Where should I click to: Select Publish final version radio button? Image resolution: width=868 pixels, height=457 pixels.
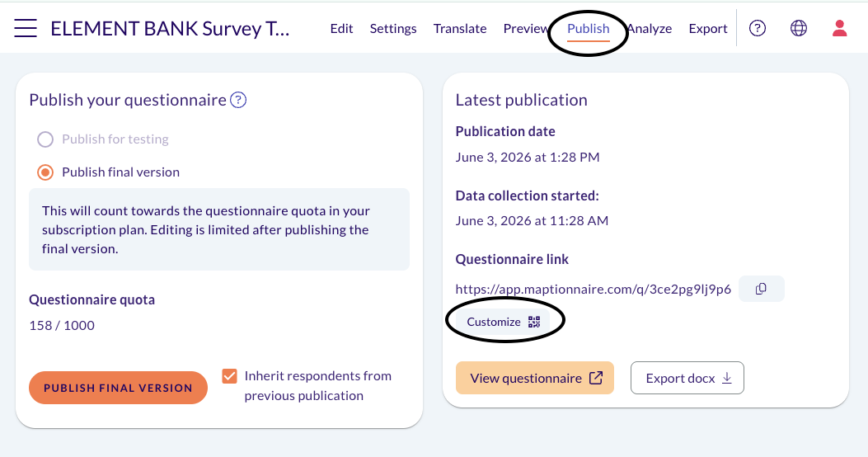[x=45, y=172]
